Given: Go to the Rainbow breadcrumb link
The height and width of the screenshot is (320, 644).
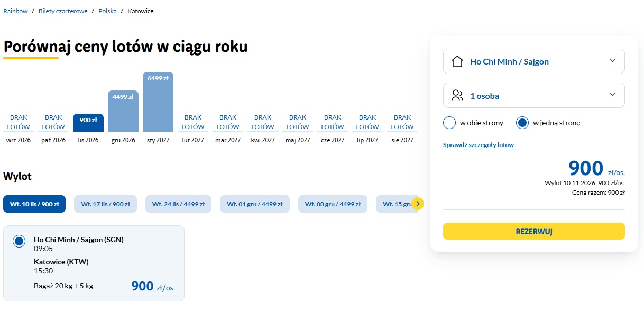Looking at the screenshot, I should 15,11.
